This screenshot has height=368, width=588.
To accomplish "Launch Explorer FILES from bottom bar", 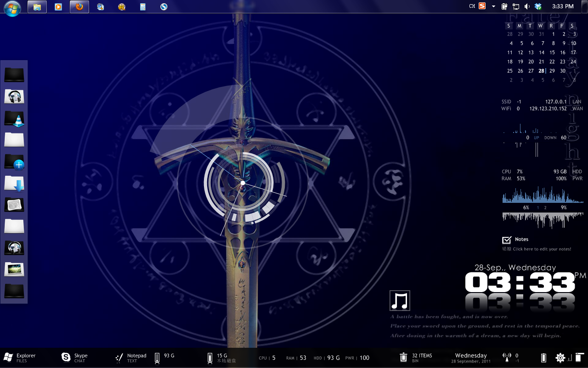I will click(x=20, y=357).
